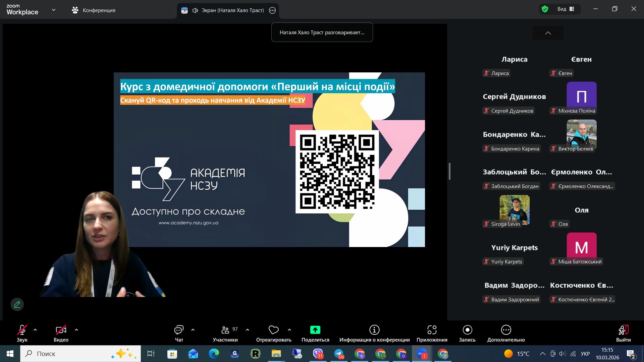Image resolution: width=644 pixels, height=362 pixels.
Task: Open the Apps icon in toolbar
Action: click(432, 330)
